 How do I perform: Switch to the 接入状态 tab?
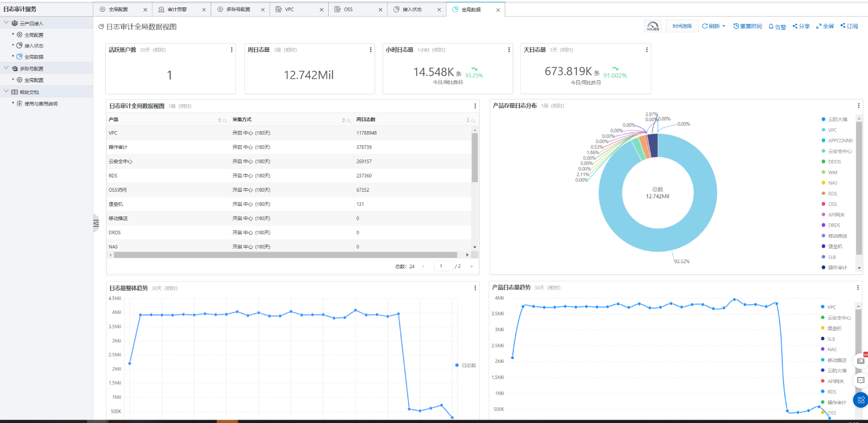(417, 9)
